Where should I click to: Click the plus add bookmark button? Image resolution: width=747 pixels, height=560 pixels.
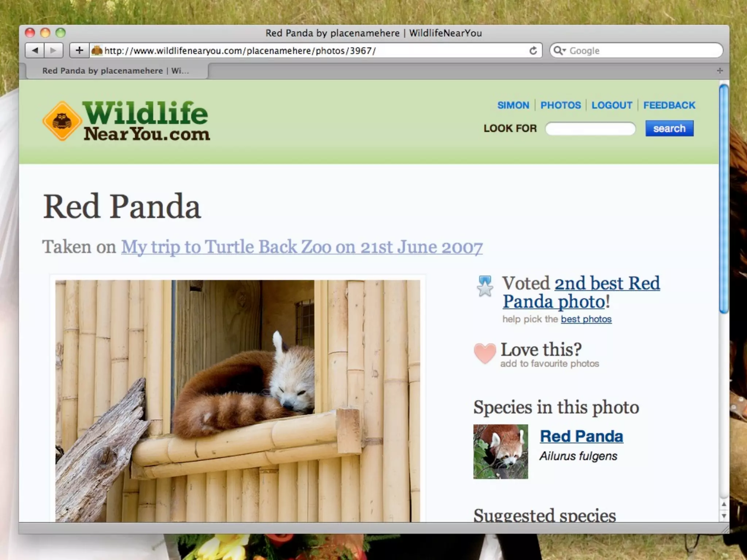pos(79,50)
